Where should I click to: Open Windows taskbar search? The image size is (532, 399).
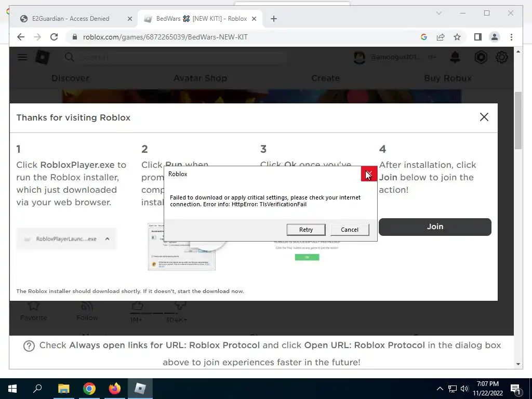(37, 389)
